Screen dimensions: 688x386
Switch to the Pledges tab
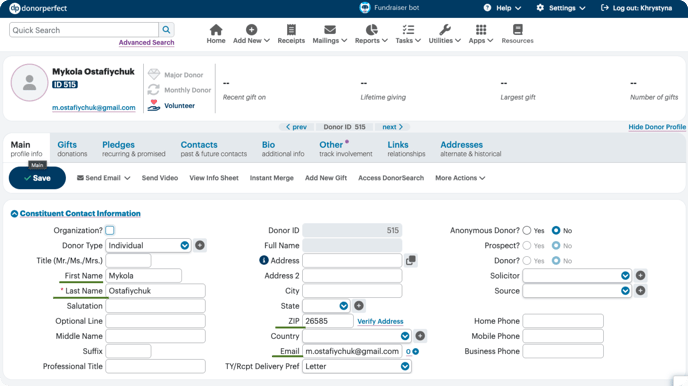tap(133, 148)
